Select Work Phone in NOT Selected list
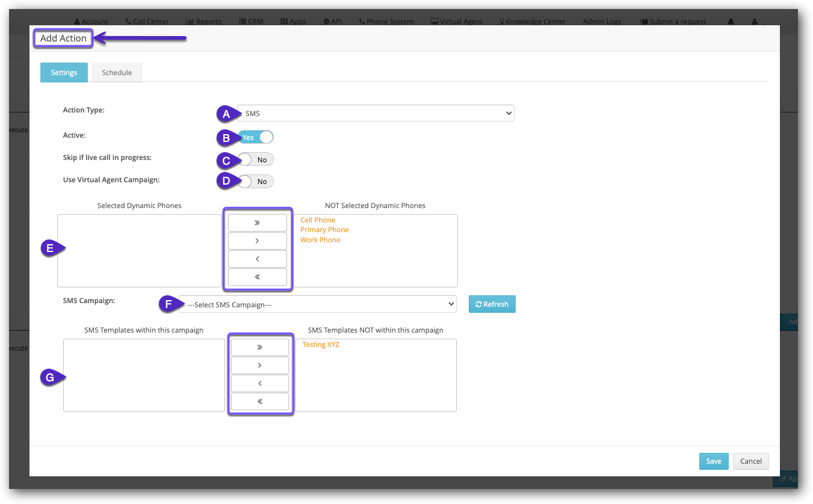This screenshot has width=813, height=504. pyautogui.click(x=320, y=240)
